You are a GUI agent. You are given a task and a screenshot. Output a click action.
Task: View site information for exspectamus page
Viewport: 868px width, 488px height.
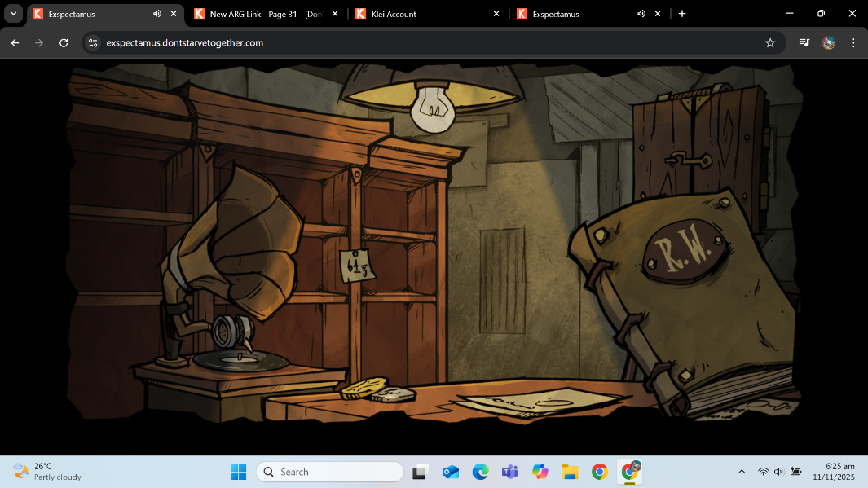coord(93,43)
